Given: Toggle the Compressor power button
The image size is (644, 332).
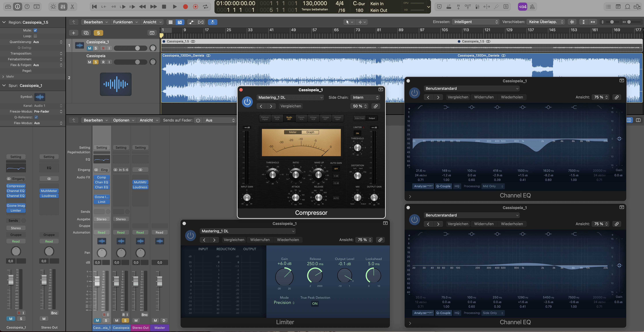Looking at the screenshot, I should click(247, 102).
